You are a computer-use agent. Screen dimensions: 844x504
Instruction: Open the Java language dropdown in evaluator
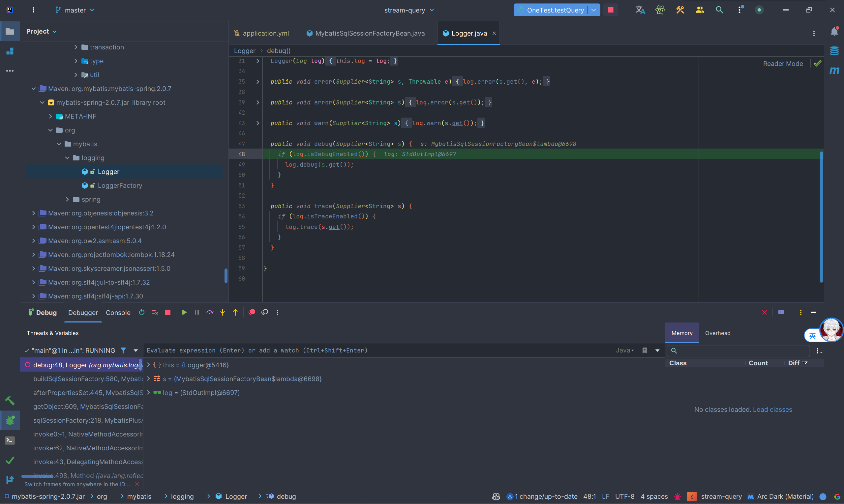click(625, 350)
